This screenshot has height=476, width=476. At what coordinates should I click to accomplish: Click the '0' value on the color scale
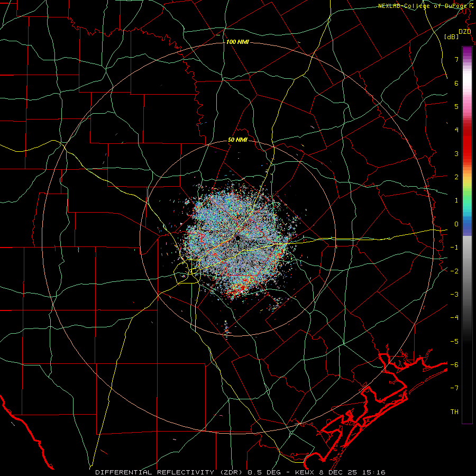[456, 224]
